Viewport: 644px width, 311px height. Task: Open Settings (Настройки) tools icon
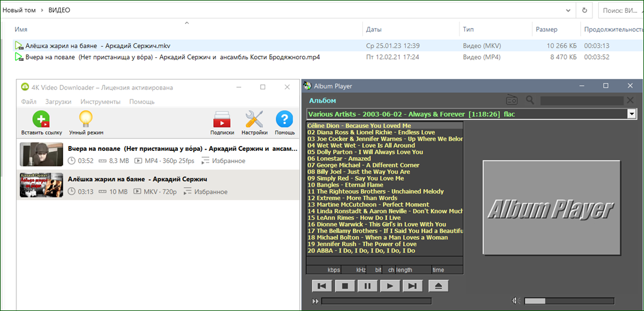[x=254, y=120]
